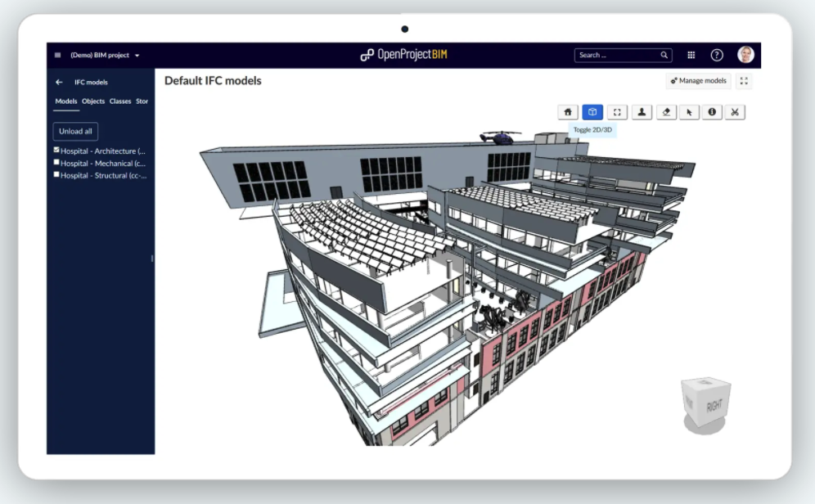The width and height of the screenshot is (815, 504).
Task: Select the object selection arrow tool
Action: click(x=690, y=112)
